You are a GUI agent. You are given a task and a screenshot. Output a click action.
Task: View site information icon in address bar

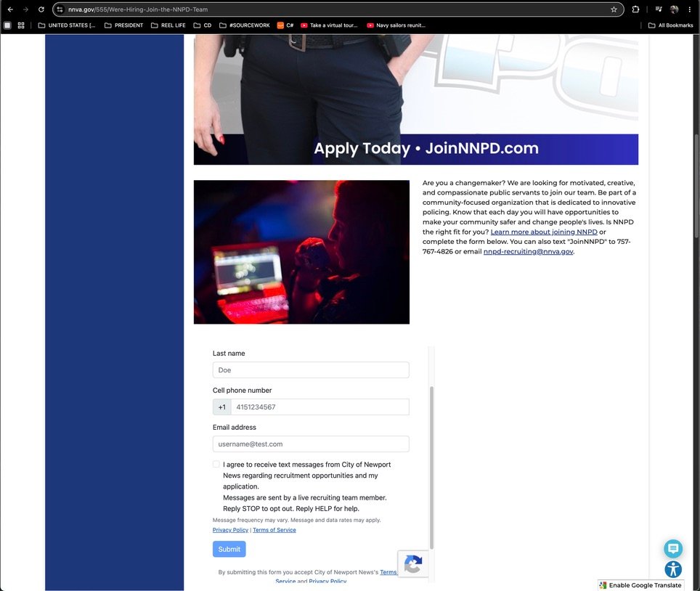point(60,9)
